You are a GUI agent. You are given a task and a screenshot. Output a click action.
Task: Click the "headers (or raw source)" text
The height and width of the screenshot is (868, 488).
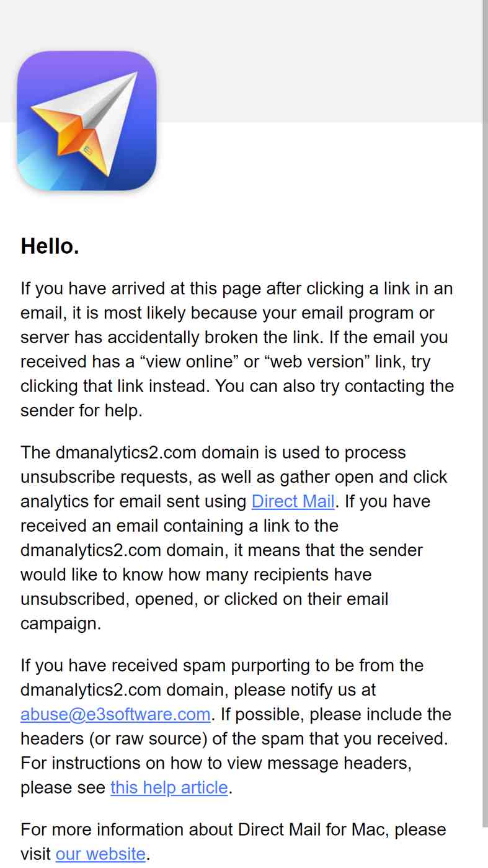[114, 739]
